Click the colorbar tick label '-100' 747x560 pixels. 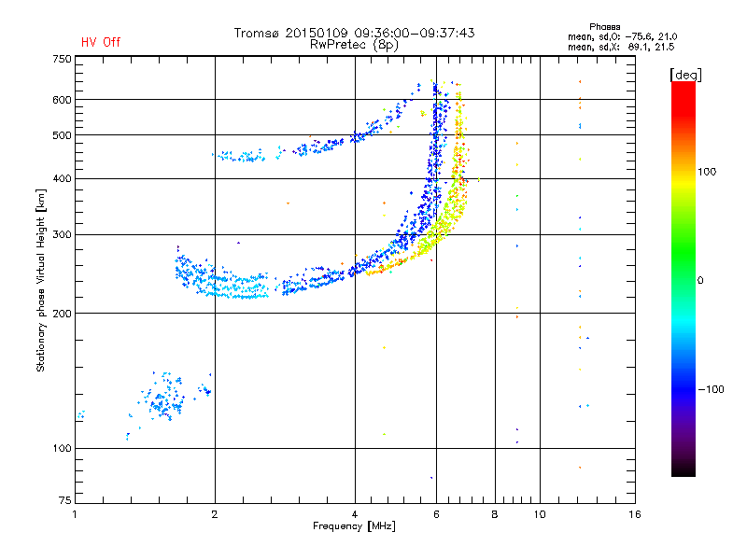click(x=711, y=389)
